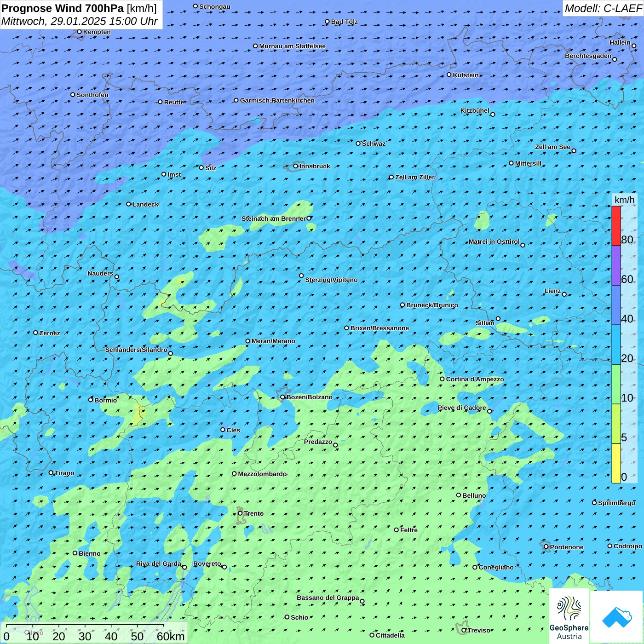Viewport: 644px width, 644px height.
Task: Click the 'Sonthofen' label
Action: (x=92, y=95)
